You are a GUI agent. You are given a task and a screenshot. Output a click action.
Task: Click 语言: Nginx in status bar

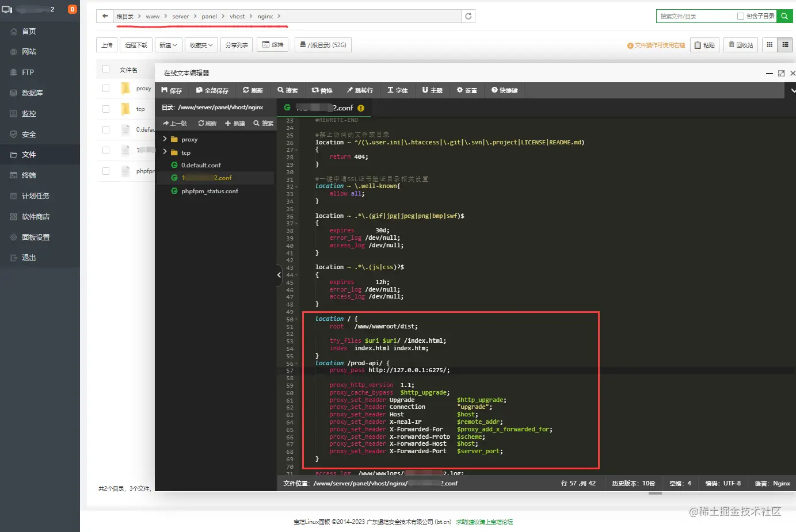pos(772,483)
